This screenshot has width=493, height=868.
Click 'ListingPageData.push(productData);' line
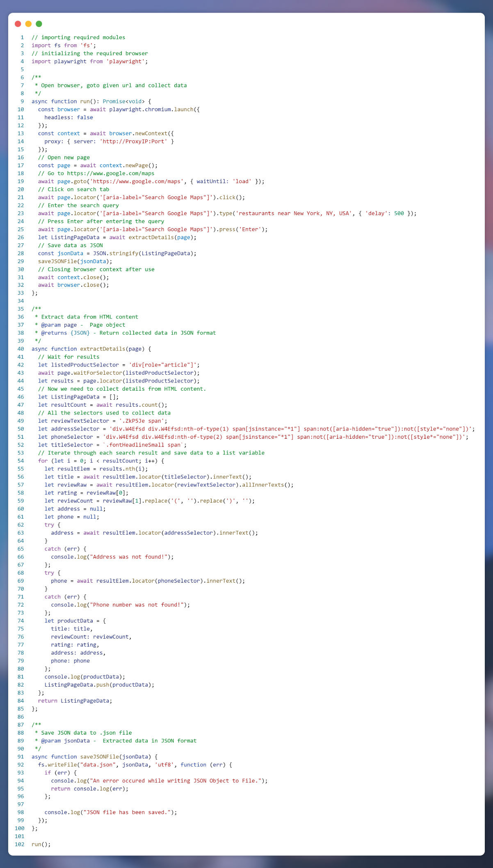(99, 685)
